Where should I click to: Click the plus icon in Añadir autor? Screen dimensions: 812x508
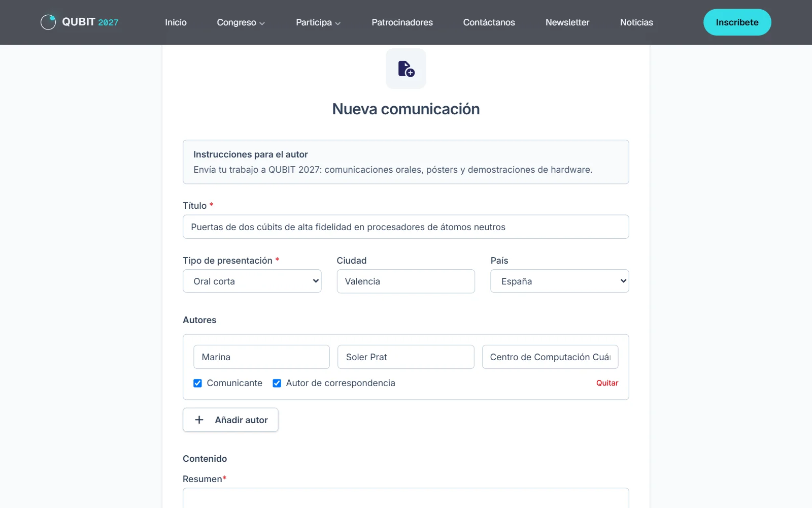pos(199,420)
